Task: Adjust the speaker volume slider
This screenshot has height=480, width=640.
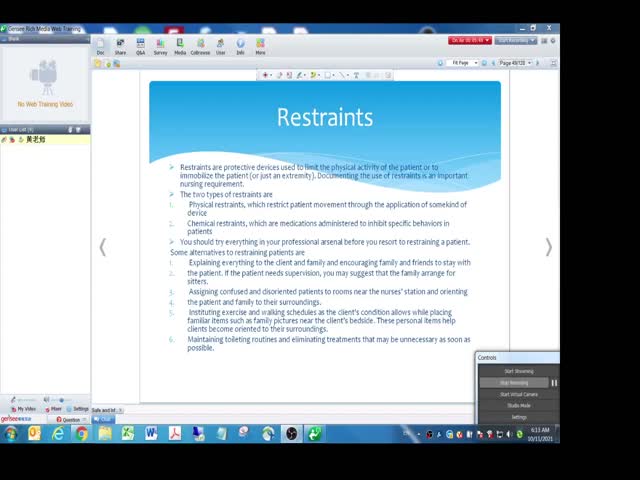Action: (61, 400)
